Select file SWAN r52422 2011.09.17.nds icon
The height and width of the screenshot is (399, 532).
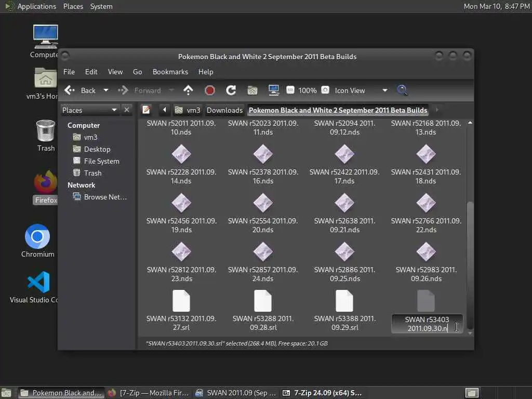click(x=344, y=154)
